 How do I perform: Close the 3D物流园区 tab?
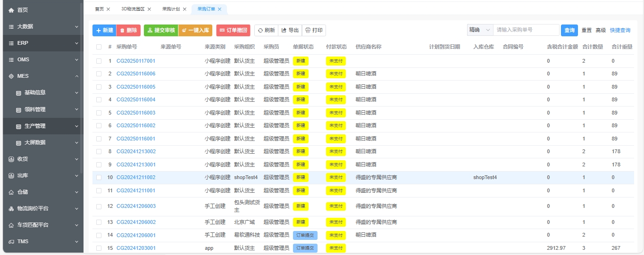pos(149,9)
